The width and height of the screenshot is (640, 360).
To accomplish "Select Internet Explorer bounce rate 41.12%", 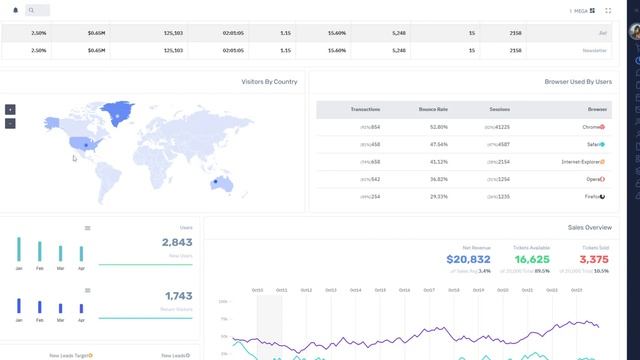I will point(439,162).
